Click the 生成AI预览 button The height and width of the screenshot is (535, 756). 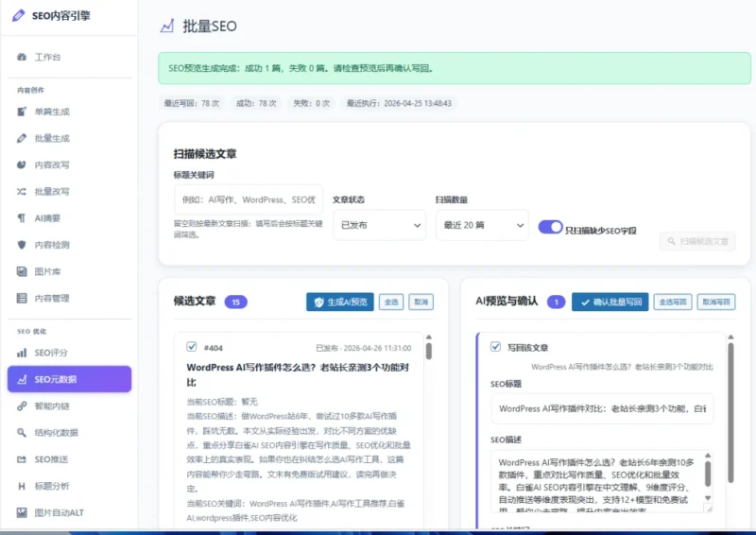(x=340, y=302)
